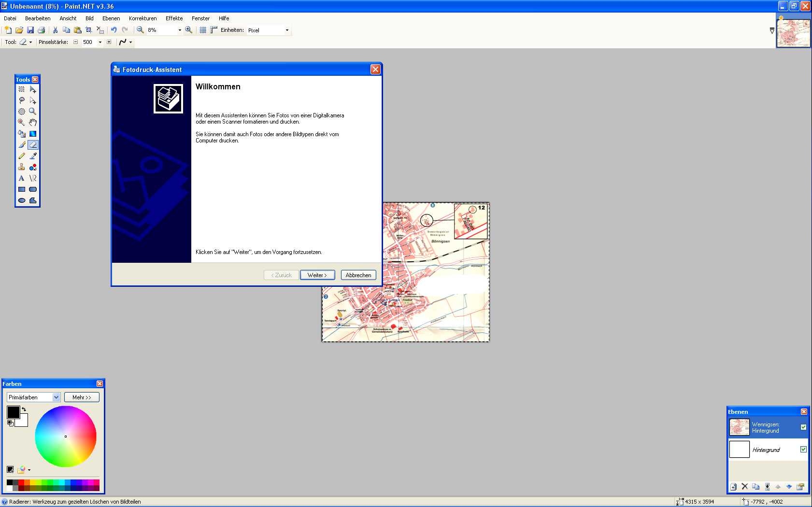This screenshot has height=507, width=812.
Task: Select the Lasso Select tool
Action: pos(22,100)
